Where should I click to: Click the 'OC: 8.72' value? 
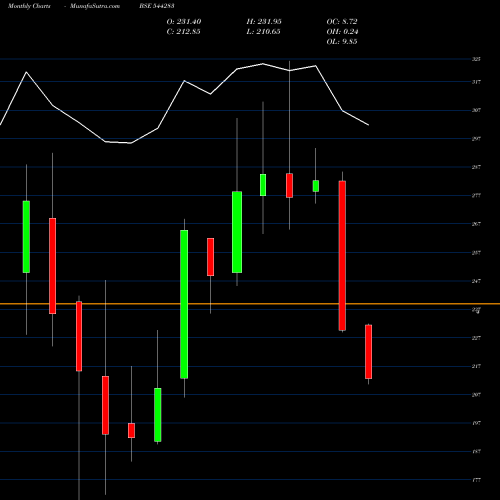coord(342,22)
